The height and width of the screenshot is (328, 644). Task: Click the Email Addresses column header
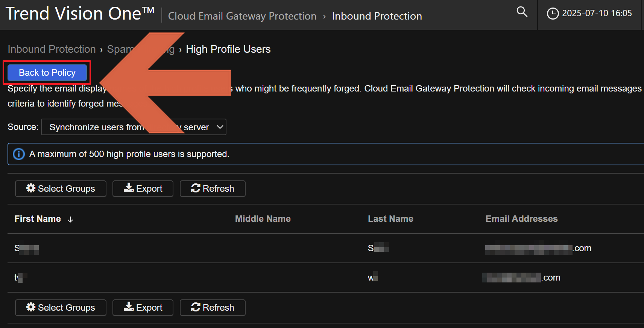[521, 219]
